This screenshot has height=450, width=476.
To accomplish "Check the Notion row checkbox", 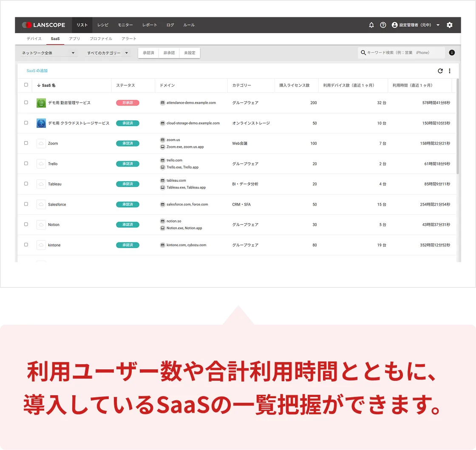I will 26,225.
